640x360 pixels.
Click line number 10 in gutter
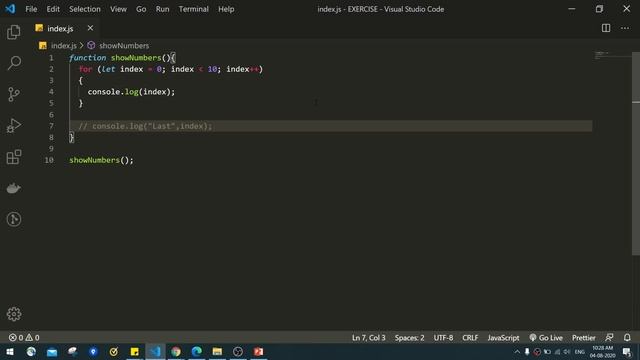point(49,160)
